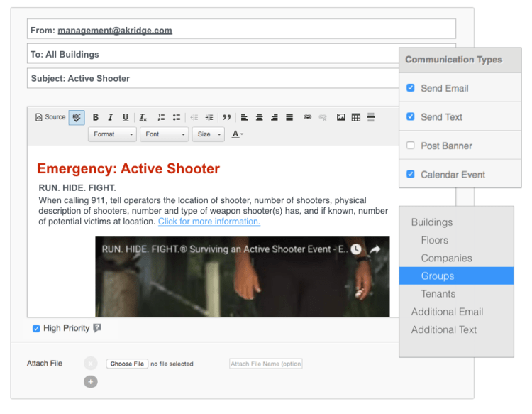
Task: Open the 'Click for more information' link
Action: (x=209, y=222)
